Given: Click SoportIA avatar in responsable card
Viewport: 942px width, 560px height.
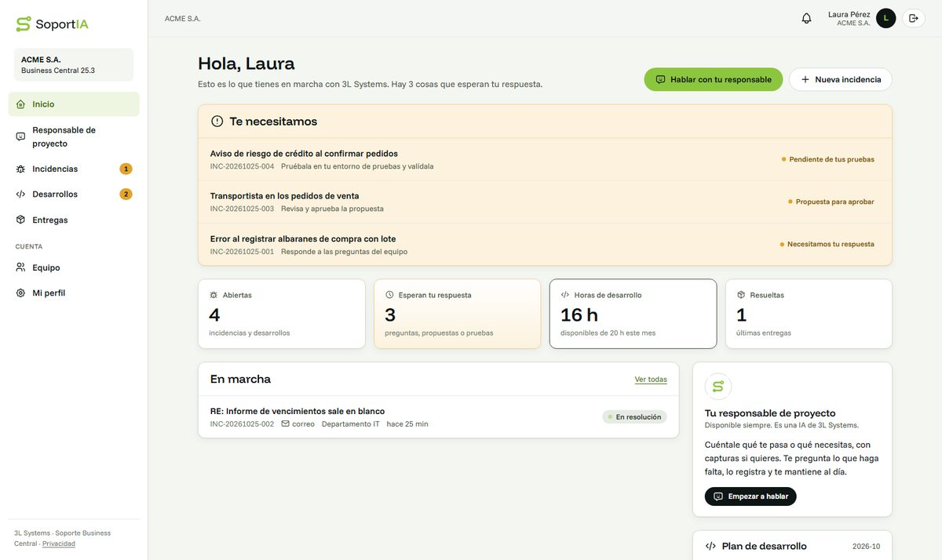Looking at the screenshot, I should [717, 387].
